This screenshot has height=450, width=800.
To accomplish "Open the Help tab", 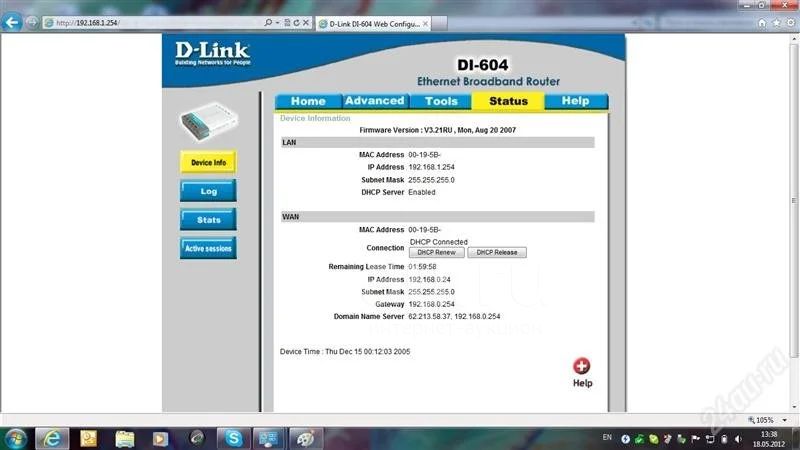I will click(576, 101).
